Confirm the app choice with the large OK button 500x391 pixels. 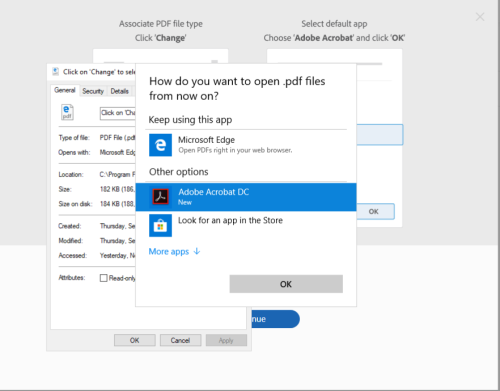(286, 284)
